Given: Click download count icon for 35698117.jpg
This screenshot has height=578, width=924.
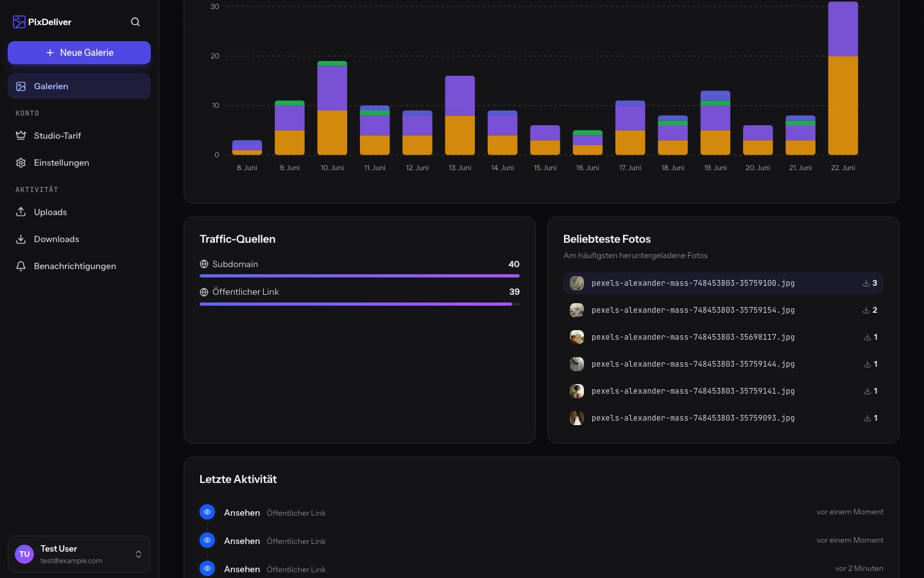Looking at the screenshot, I should coord(867,337).
